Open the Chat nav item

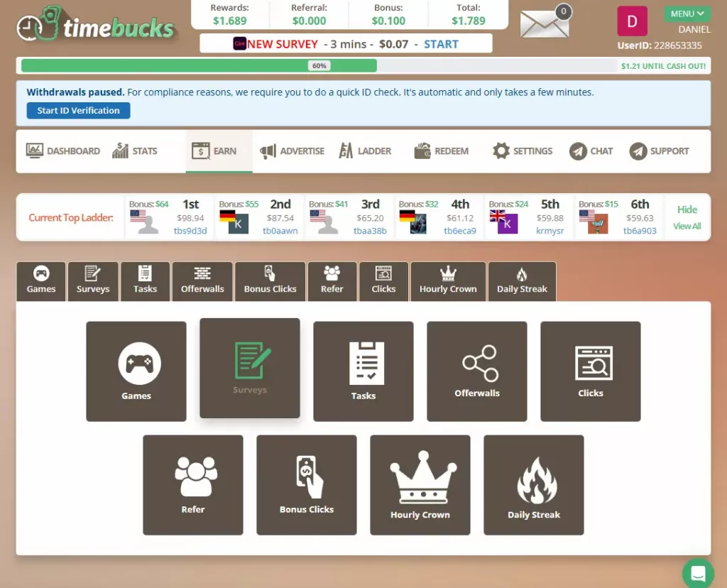point(591,151)
